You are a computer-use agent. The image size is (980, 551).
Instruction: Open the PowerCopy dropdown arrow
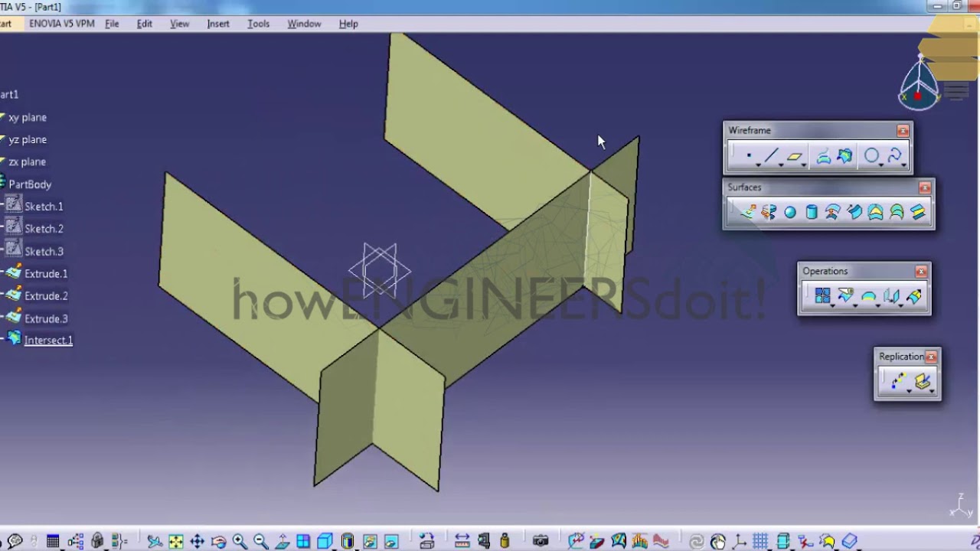click(932, 390)
